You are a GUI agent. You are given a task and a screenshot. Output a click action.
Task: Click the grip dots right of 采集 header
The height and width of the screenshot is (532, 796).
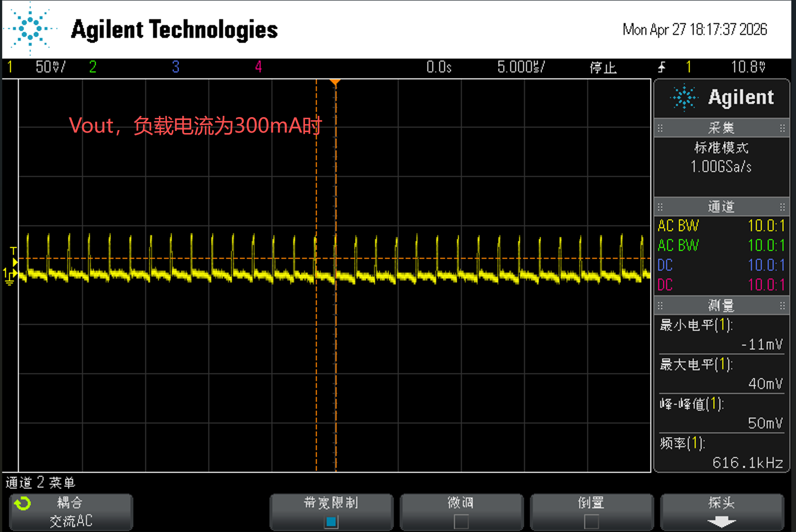pyautogui.click(x=782, y=128)
